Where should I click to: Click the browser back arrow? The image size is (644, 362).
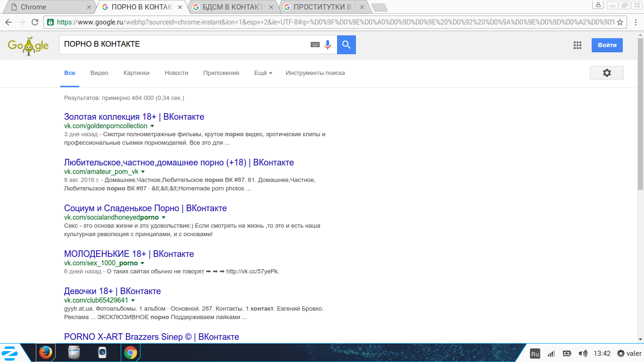(8, 22)
